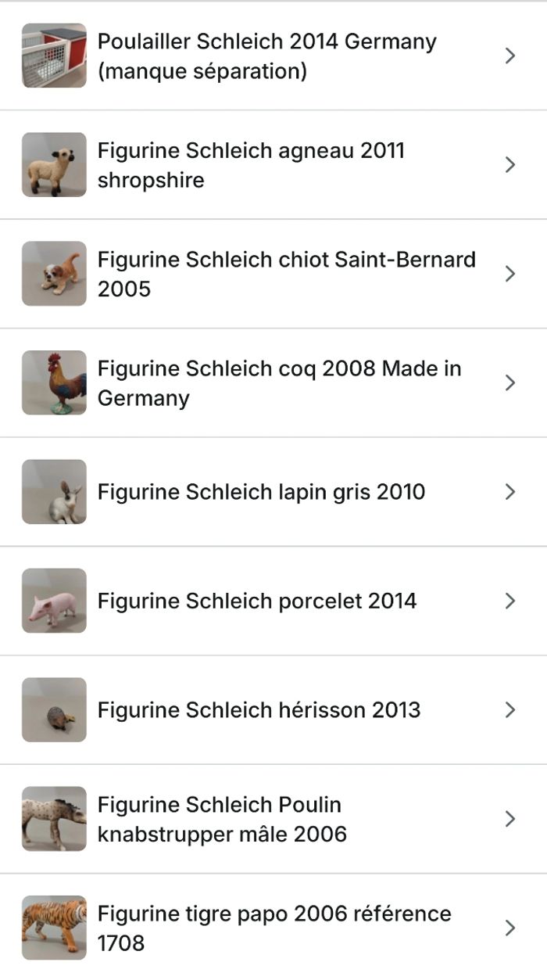
Task: Select the Saint-Bernard puppy thumbnail image
Action: click(54, 274)
